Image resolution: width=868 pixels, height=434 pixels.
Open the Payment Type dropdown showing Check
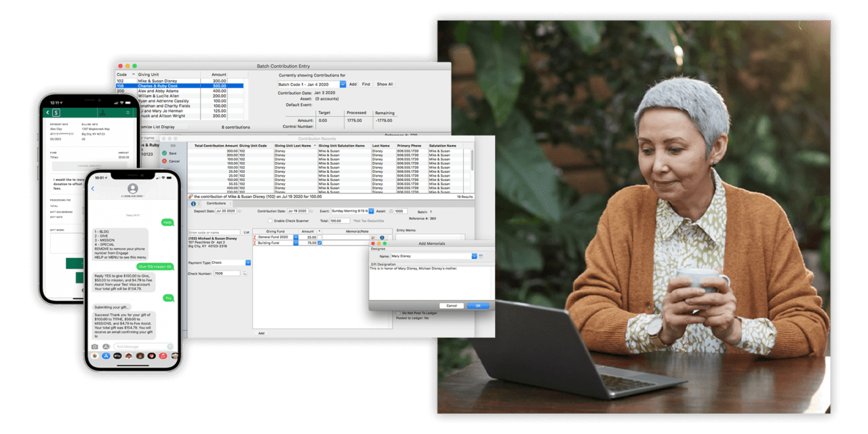248,262
